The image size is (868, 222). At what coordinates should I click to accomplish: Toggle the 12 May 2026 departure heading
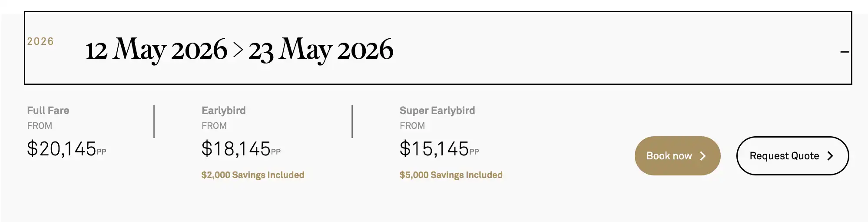point(156,50)
